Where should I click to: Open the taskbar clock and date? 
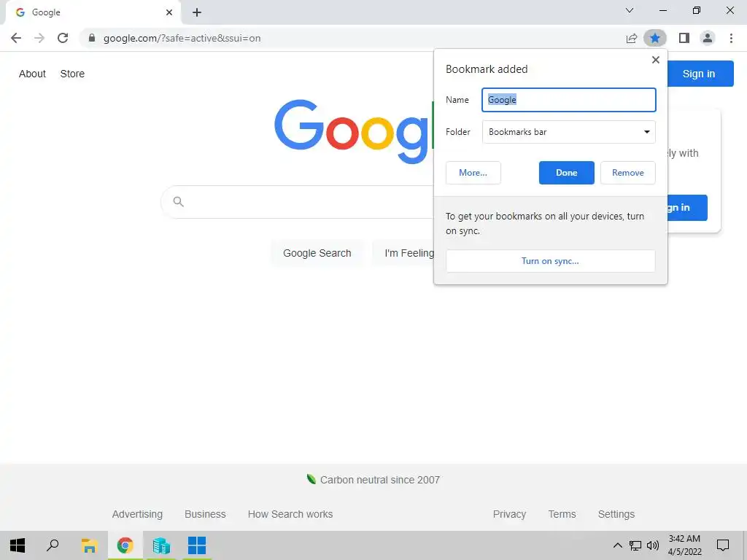point(684,545)
